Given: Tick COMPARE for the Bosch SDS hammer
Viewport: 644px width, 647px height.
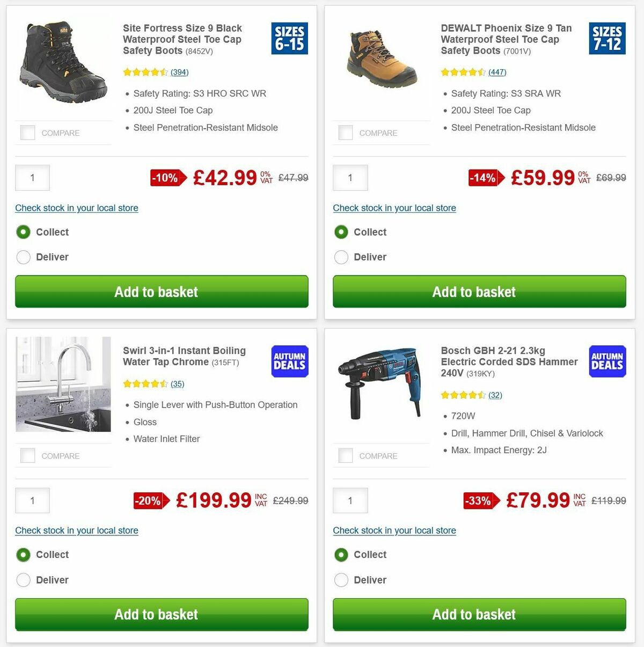Looking at the screenshot, I should click(345, 455).
